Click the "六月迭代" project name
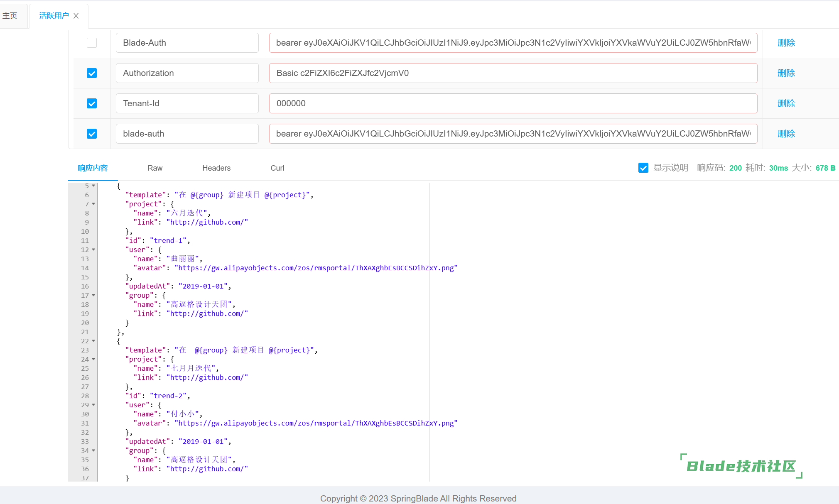The width and height of the screenshot is (839, 504). [x=187, y=213]
